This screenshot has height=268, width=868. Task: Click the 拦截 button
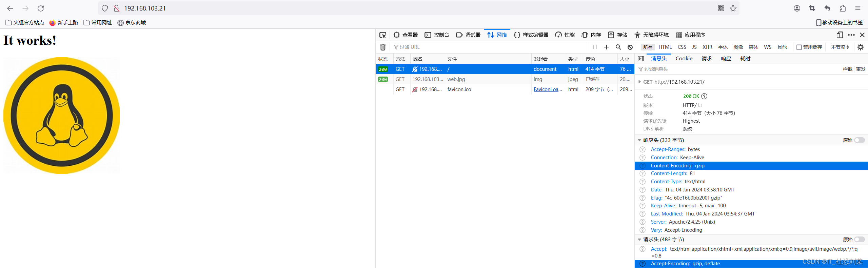847,69
